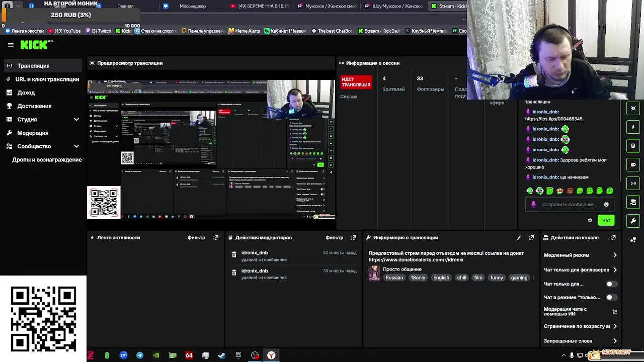Pop out the Лента активности panel
This screenshot has width=644, height=362.
216,238
